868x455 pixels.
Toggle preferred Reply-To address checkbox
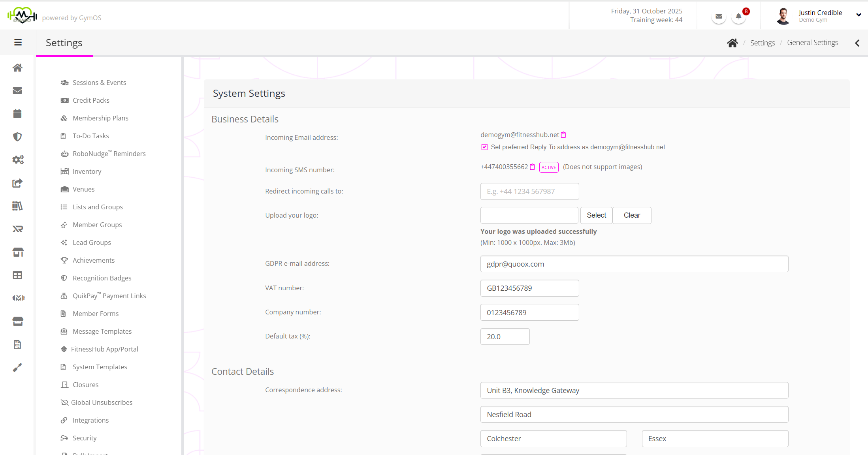point(484,147)
